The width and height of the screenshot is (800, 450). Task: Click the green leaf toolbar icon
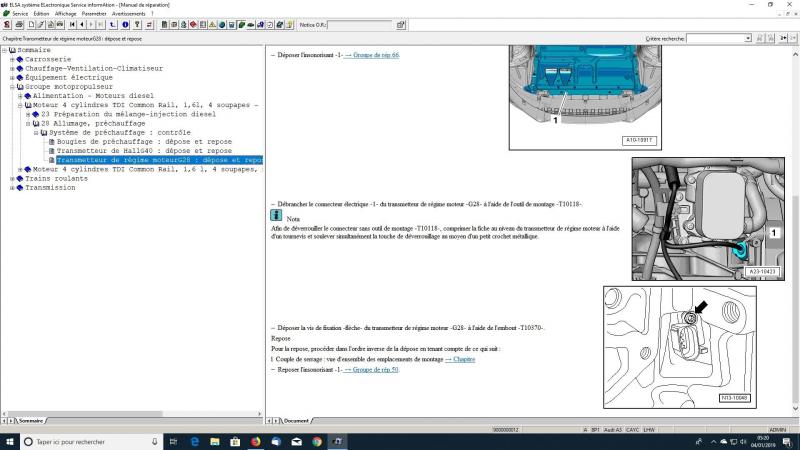tap(241, 24)
